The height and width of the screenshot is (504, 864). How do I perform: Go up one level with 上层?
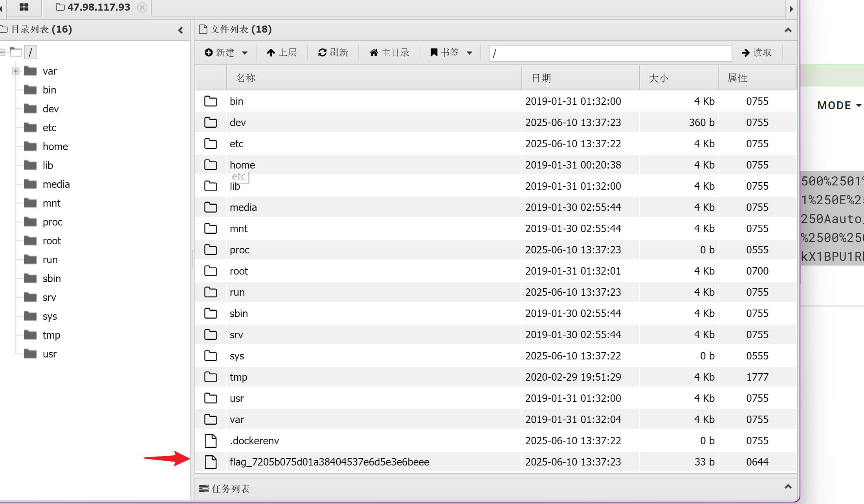click(x=282, y=53)
